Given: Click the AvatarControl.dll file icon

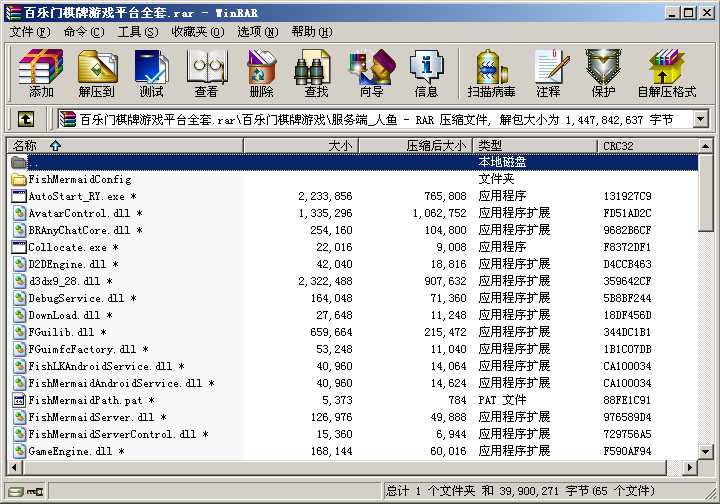Looking at the screenshot, I should point(19,213).
